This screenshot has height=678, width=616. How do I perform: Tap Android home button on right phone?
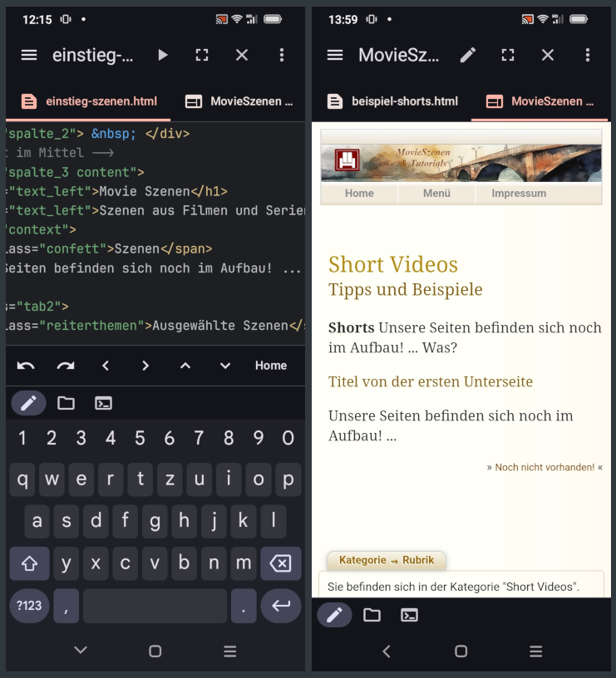(461, 651)
